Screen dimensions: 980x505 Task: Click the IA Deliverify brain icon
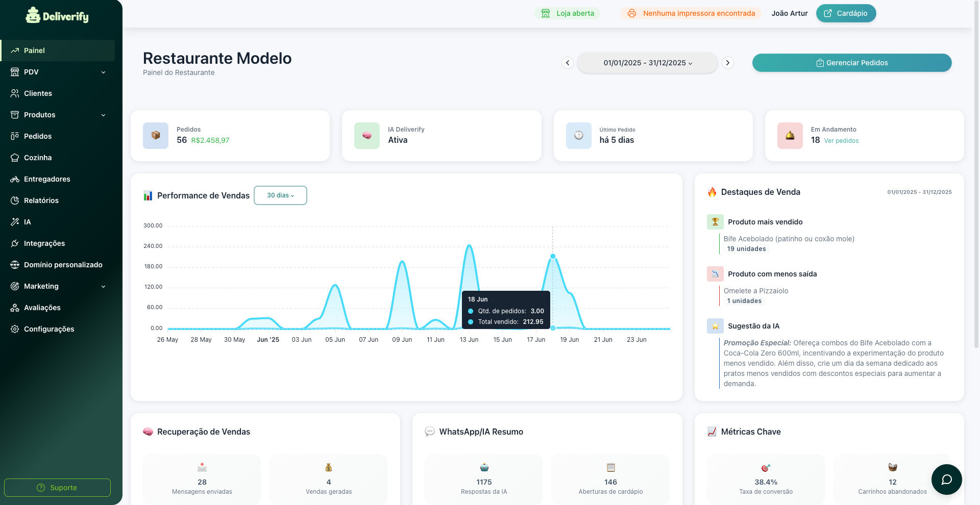pyautogui.click(x=367, y=136)
